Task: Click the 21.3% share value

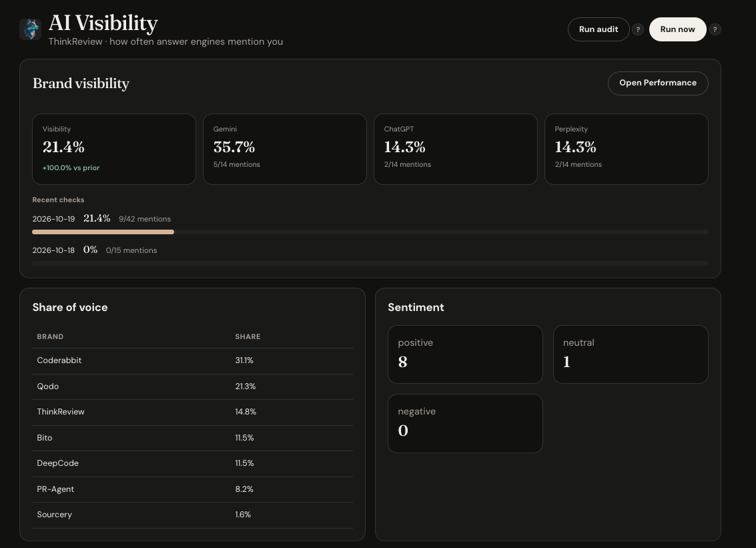Action: pyautogui.click(x=246, y=386)
